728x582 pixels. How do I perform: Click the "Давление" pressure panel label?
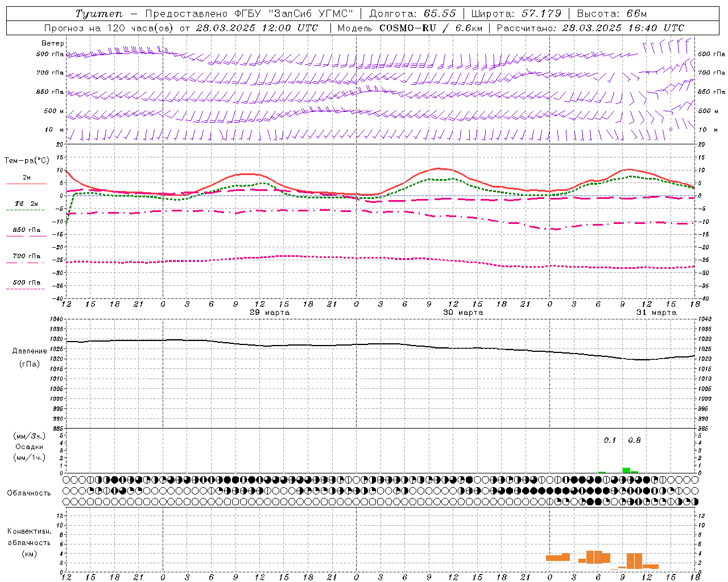tap(30, 351)
